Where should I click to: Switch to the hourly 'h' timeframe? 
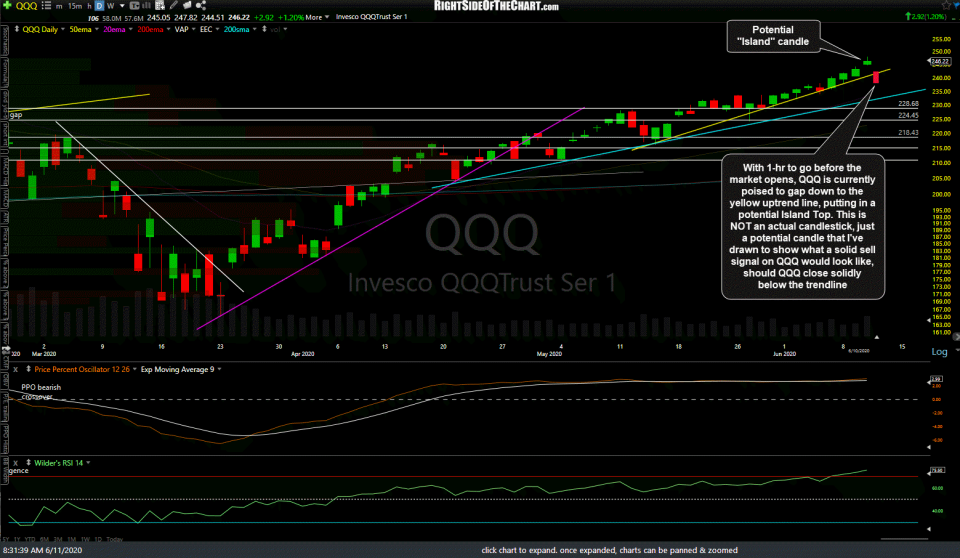[89, 6]
